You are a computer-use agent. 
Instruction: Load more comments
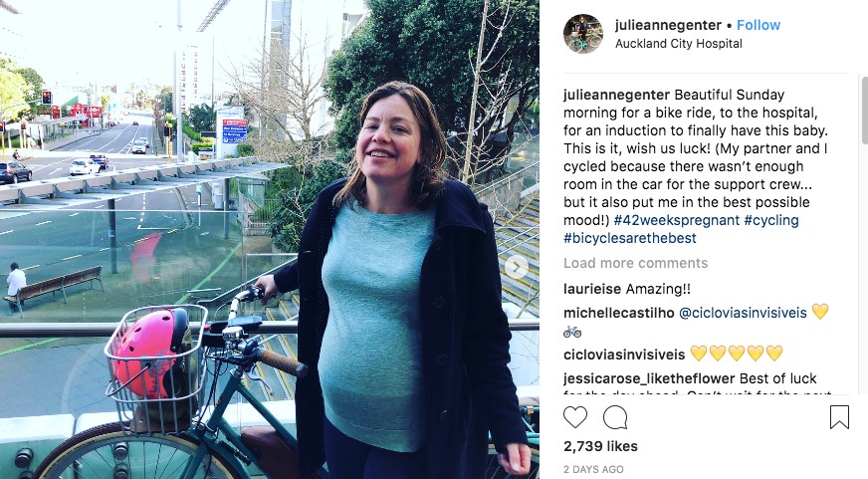point(635,263)
